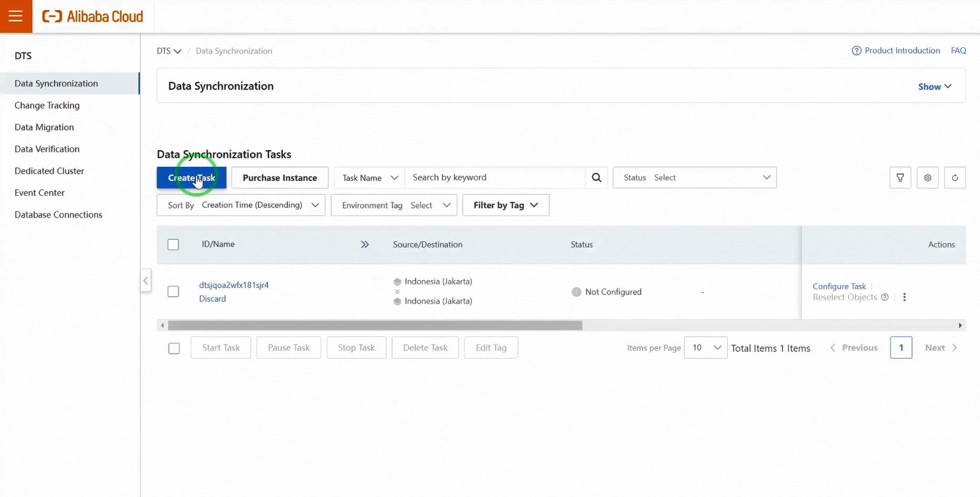Click the Pause Task button
Image resolution: width=980 pixels, height=497 pixels.
click(289, 348)
